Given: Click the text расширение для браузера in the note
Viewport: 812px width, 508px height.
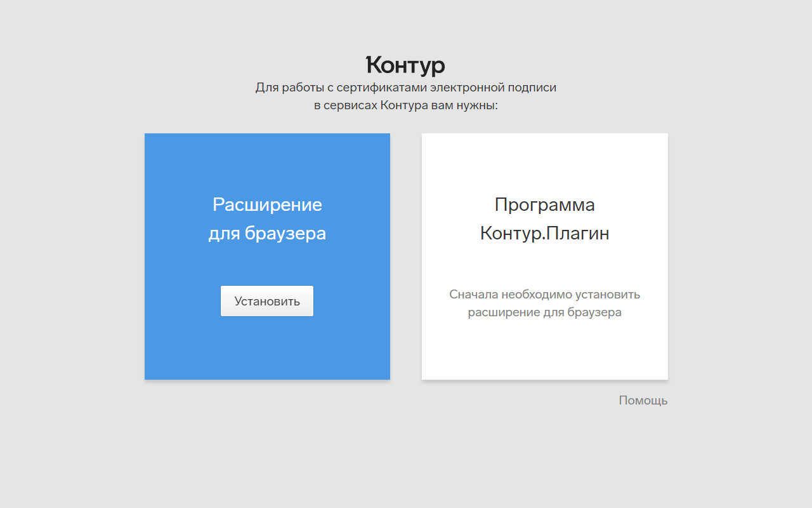Looking at the screenshot, I should click(544, 312).
